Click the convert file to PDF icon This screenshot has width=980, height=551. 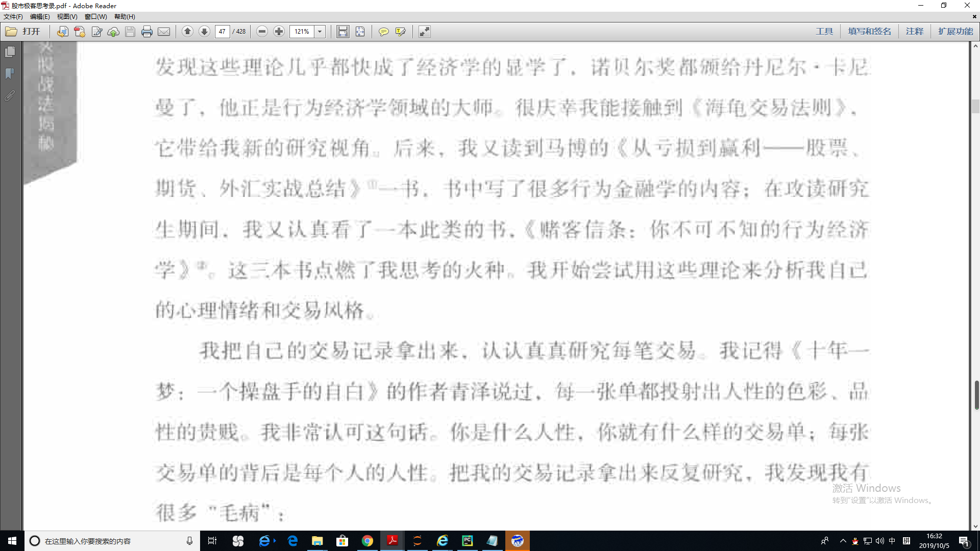click(x=62, y=32)
